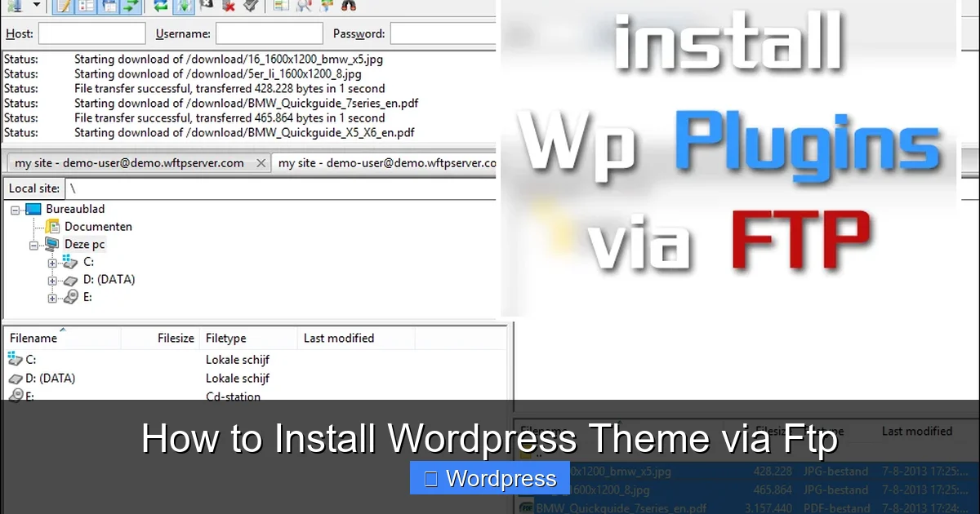Sort local files by Last modified column
This screenshot has height=514, width=980.
click(x=356, y=338)
